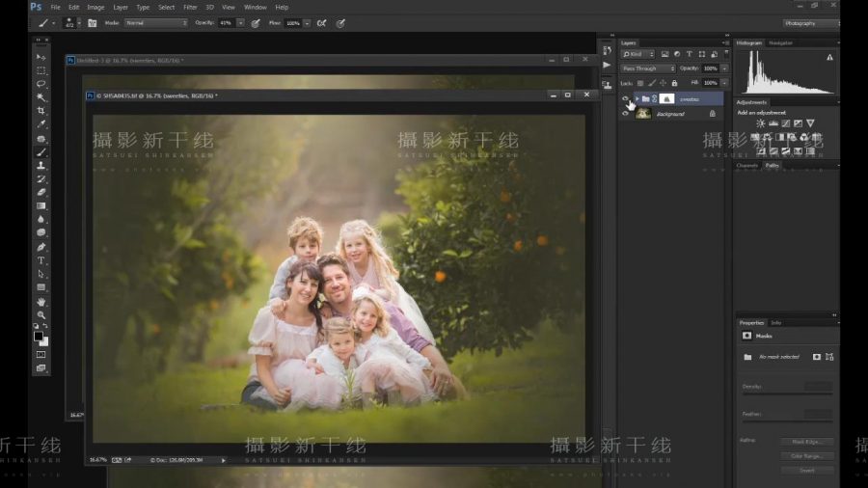Add Levels adjustment
Screen dimensions: 868x488
[x=773, y=123]
